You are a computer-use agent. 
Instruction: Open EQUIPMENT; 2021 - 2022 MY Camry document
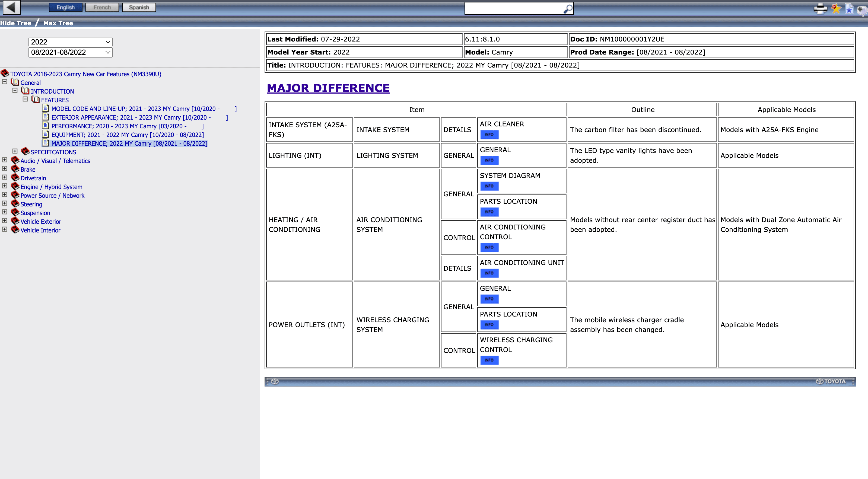[x=127, y=135]
